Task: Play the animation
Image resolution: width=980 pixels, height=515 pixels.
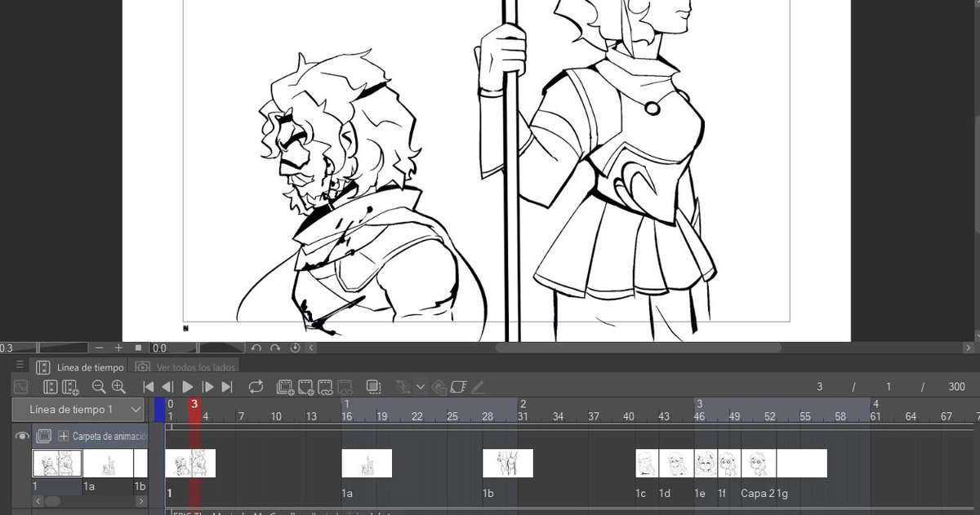Action: click(188, 387)
